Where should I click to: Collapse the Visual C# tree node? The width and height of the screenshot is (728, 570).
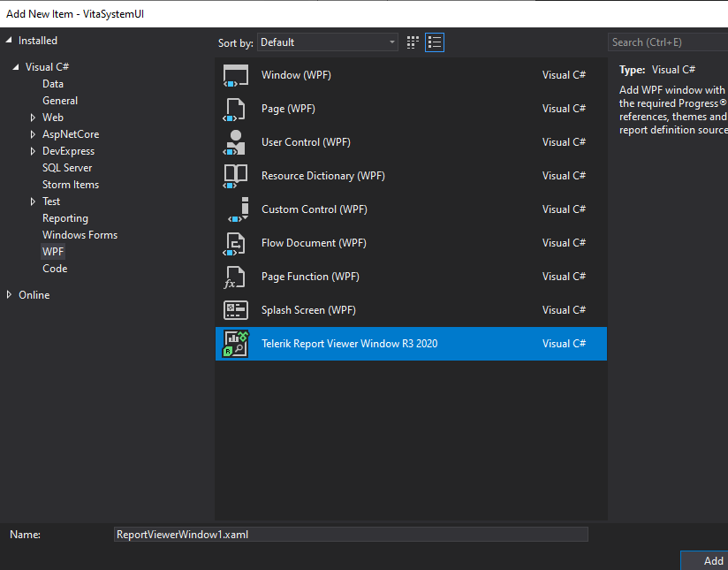coord(16,67)
